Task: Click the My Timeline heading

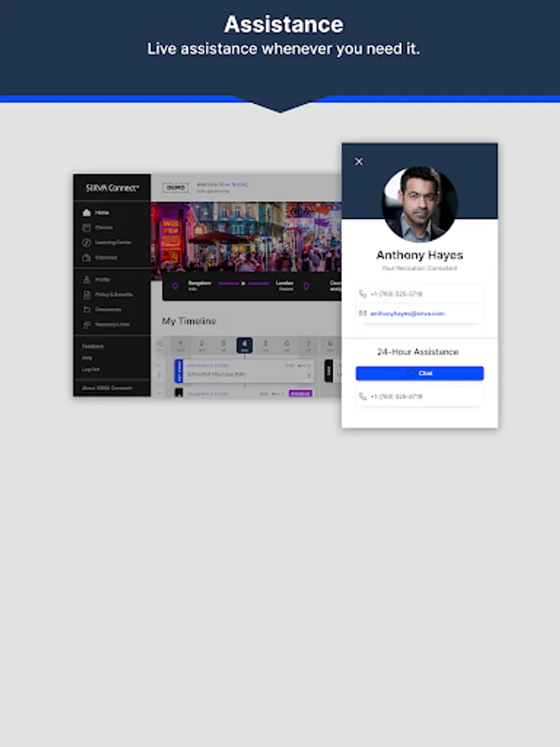Action: (189, 321)
